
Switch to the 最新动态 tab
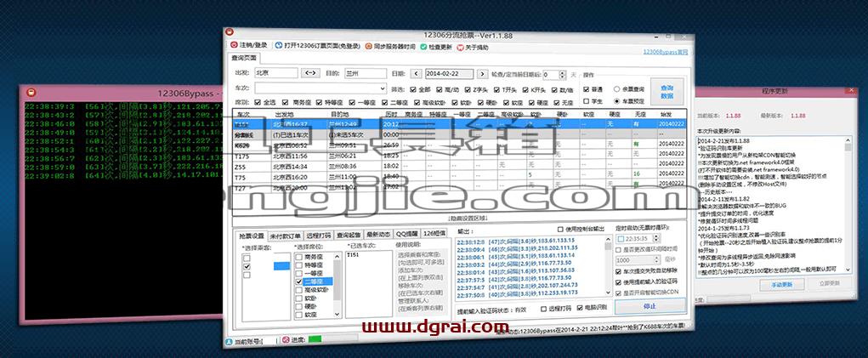pyautogui.click(x=379, y=235)
